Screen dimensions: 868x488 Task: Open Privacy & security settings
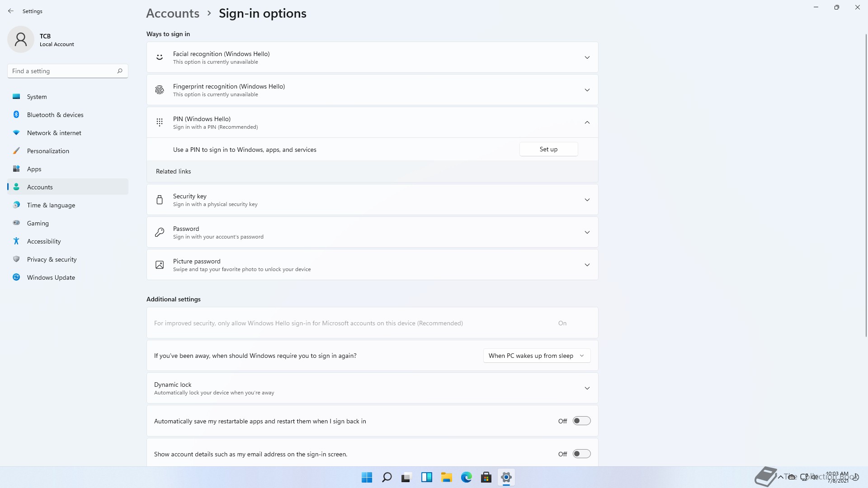68,259
